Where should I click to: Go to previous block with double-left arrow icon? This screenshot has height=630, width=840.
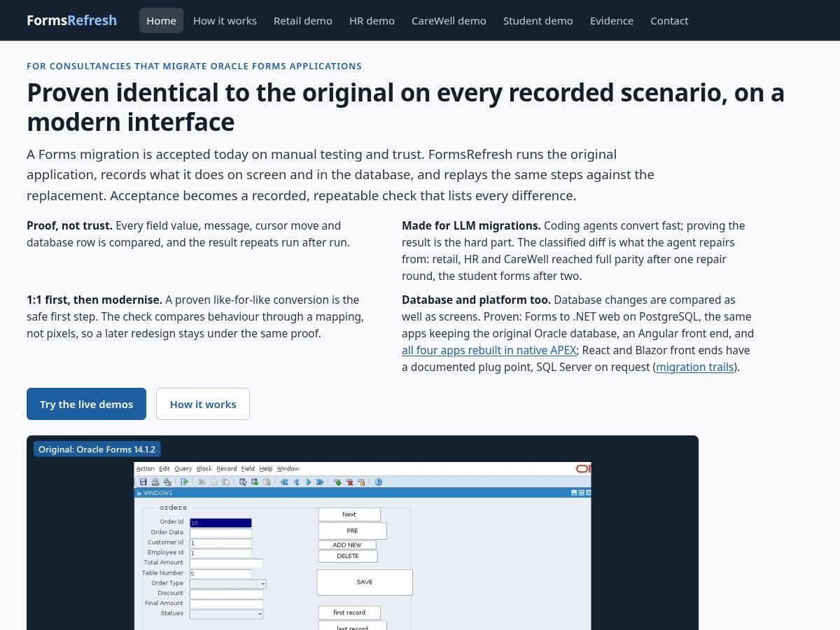tap(285, 482)
